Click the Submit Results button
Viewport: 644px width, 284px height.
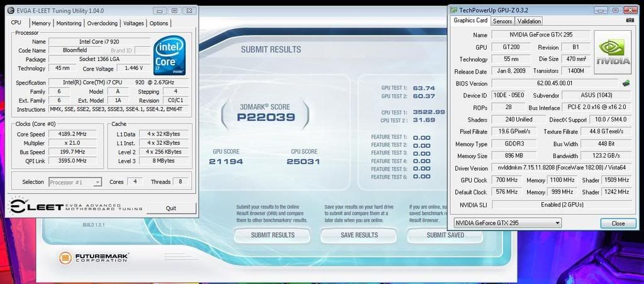(272, 235)
